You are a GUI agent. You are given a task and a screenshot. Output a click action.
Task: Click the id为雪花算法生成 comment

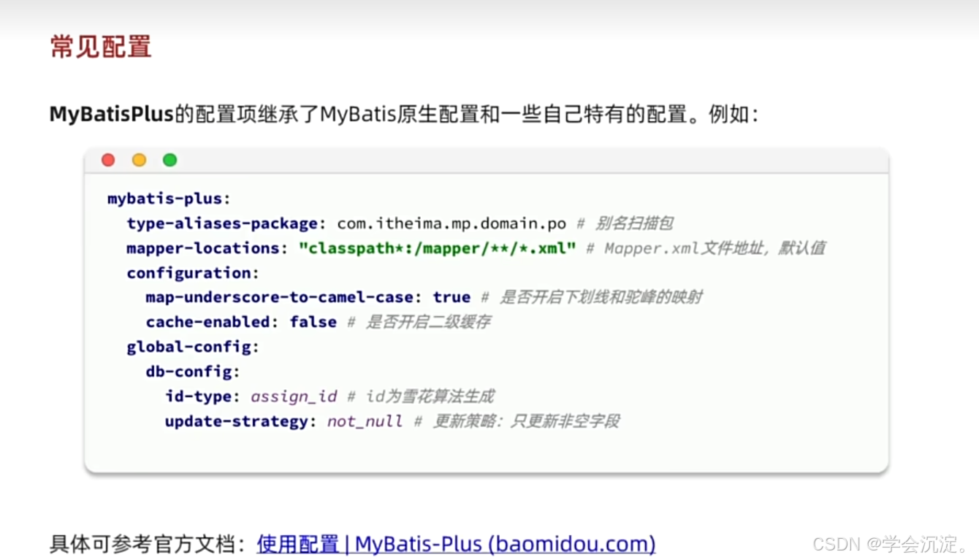(421, 396)
